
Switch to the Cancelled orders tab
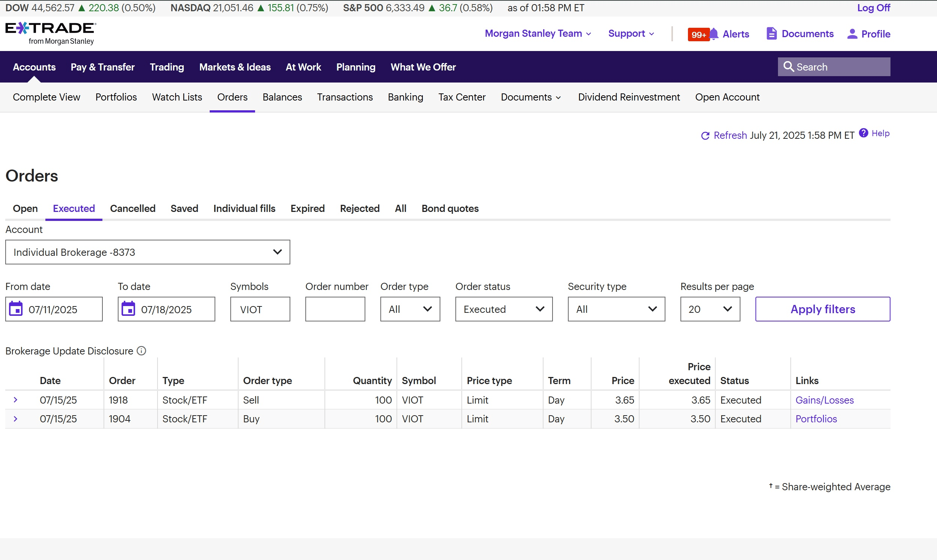pyautogui.click(x=132, y=208)
